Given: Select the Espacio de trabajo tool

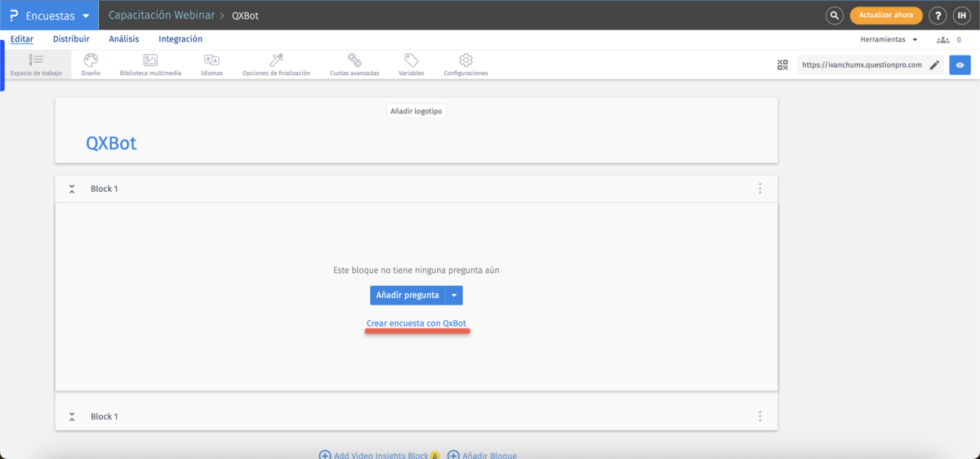Looking at the screenshot, I should pos(36,65).
